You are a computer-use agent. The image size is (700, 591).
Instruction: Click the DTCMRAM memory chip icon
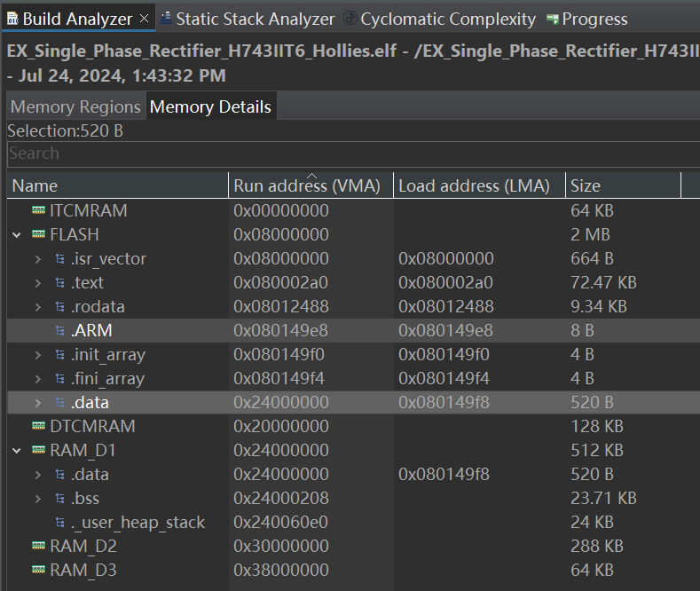pos(38,426)
